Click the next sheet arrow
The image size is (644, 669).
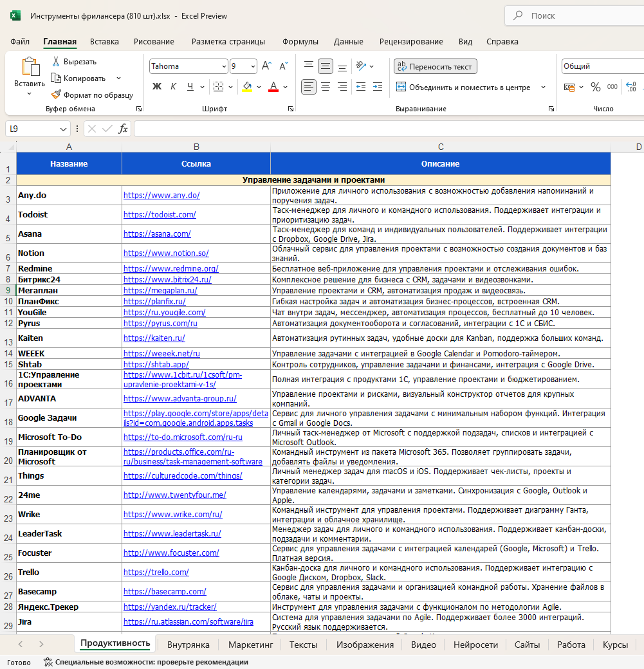pyautogui.click(x=41, y=645)
